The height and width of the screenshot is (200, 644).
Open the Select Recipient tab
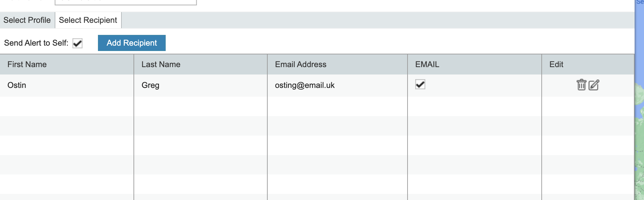88,20
